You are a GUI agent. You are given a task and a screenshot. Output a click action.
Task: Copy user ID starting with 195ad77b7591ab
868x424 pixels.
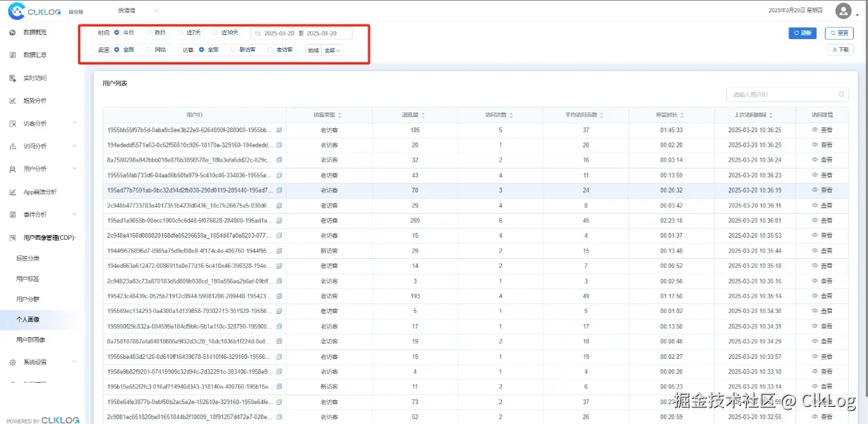(279, 190)
